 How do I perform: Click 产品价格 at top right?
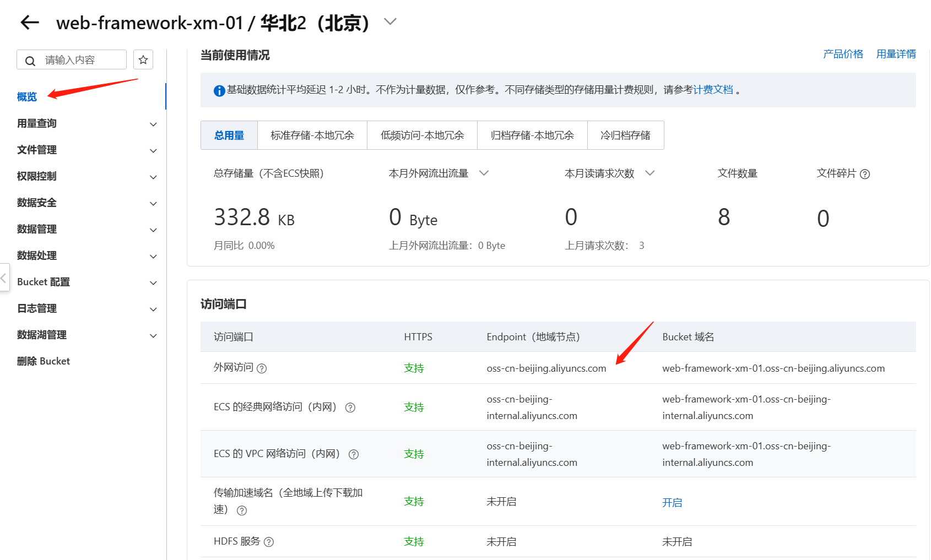pyautogui.click(x=843, y=53)
